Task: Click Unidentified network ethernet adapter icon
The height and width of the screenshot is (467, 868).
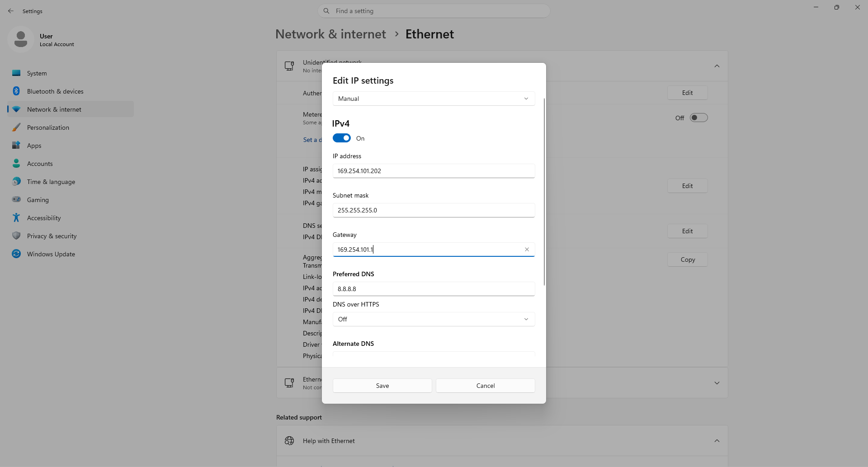Action: tap(289, 66)
